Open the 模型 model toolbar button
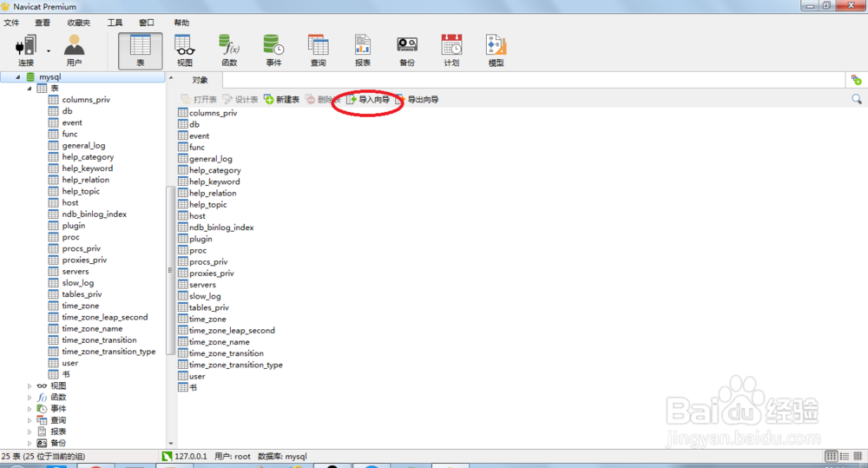868x468 pixels. [496, 51]
